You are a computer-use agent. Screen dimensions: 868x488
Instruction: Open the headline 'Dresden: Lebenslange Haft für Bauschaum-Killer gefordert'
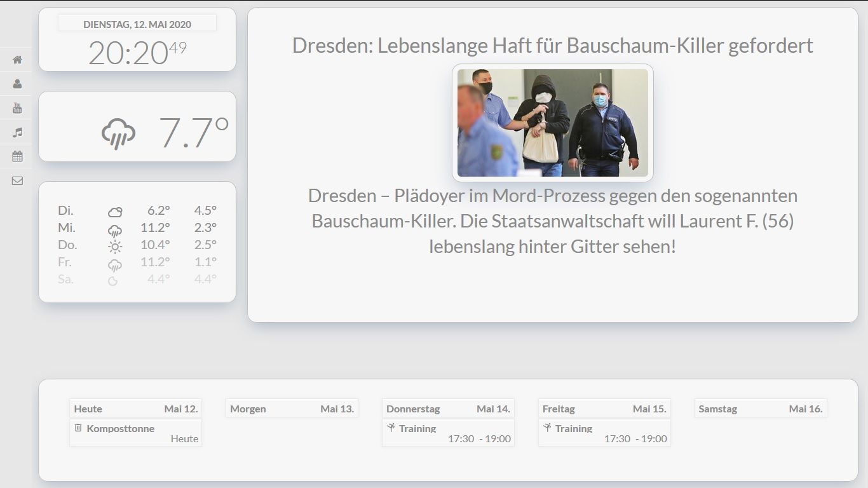(553, 46)
